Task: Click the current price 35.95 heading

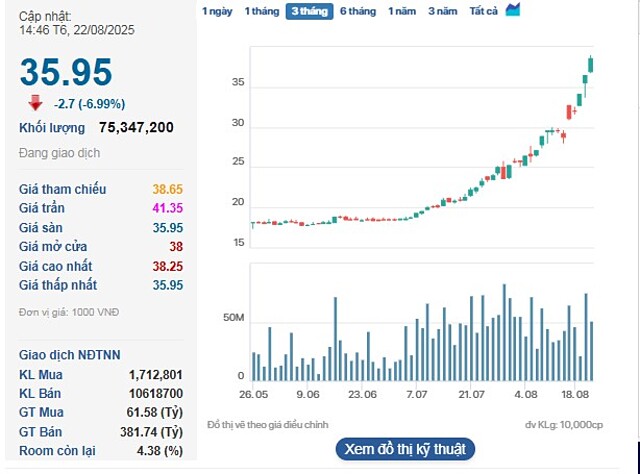Action: pyautogui.click(x=66, y=71)
